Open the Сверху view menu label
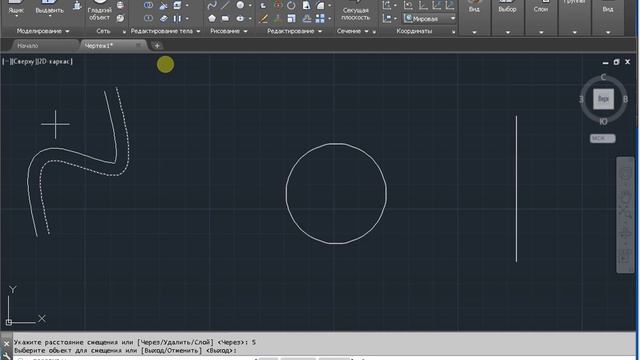 (23, 62)
